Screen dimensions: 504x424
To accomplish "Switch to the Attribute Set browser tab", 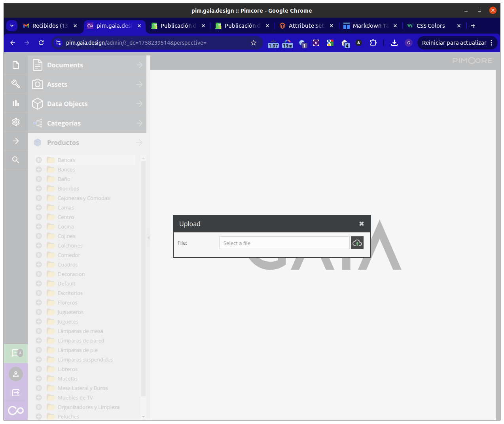I will click(x=306, y=26).
